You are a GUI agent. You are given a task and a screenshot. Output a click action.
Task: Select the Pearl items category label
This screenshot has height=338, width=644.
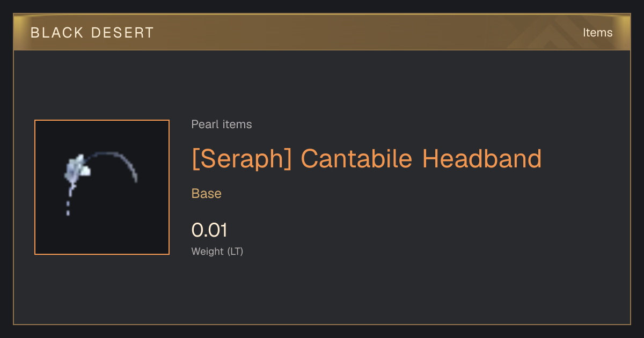(222, 124)
